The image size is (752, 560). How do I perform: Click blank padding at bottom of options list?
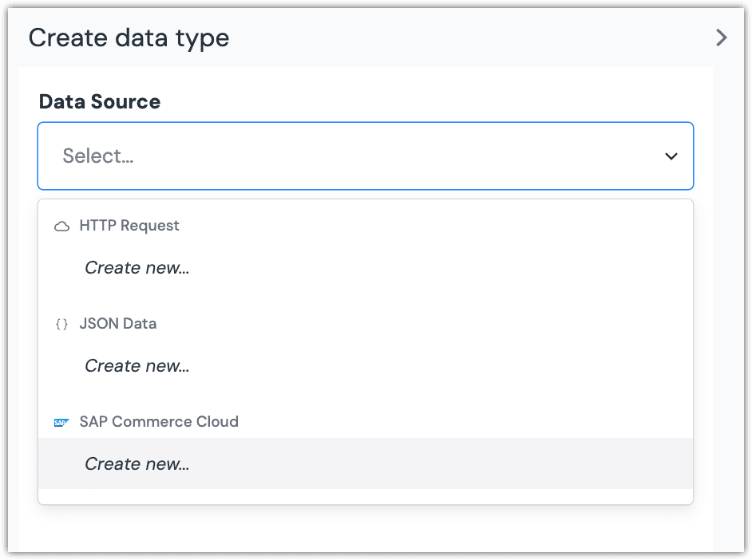click(366, 496)
